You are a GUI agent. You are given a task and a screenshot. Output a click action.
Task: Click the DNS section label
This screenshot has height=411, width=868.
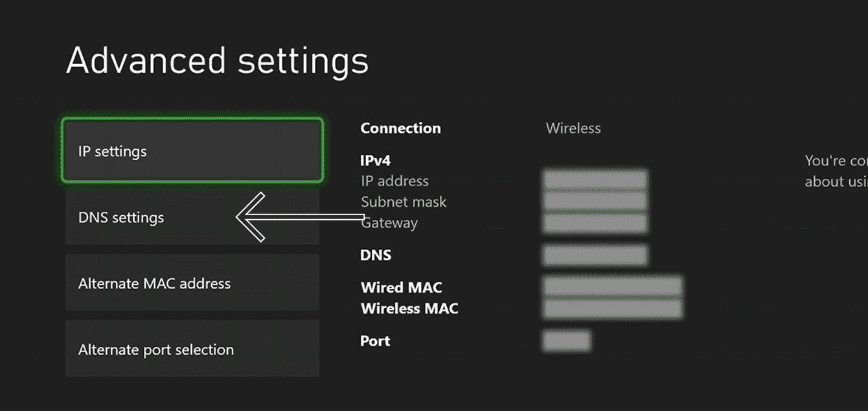click(376, 255)
